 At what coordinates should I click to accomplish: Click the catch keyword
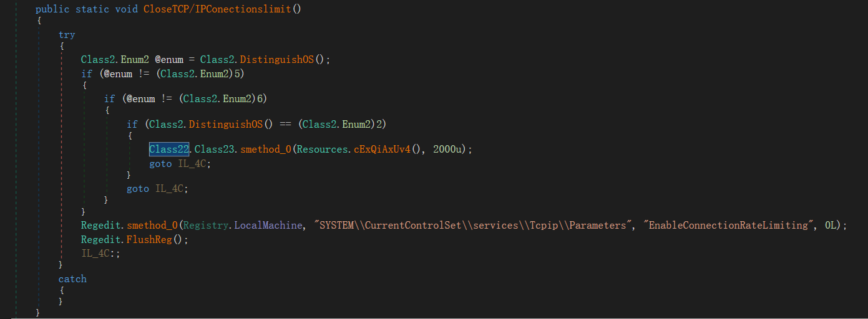click(72, 279)
